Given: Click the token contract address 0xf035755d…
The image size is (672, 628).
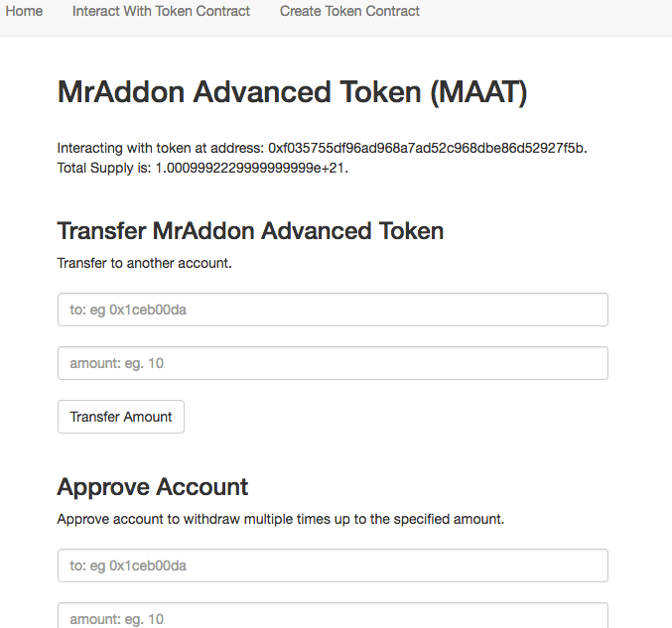Looking at the screenshot, I should (x=428, y=148).
